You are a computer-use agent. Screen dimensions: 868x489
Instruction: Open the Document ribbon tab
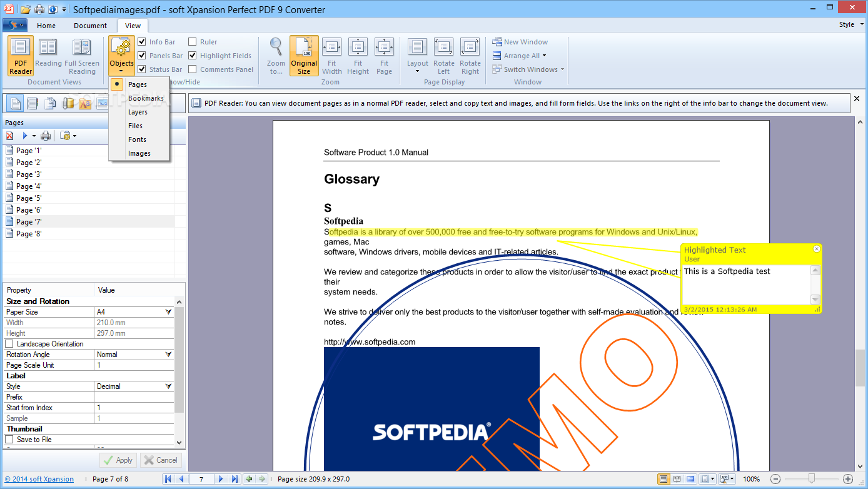point(91,26)
